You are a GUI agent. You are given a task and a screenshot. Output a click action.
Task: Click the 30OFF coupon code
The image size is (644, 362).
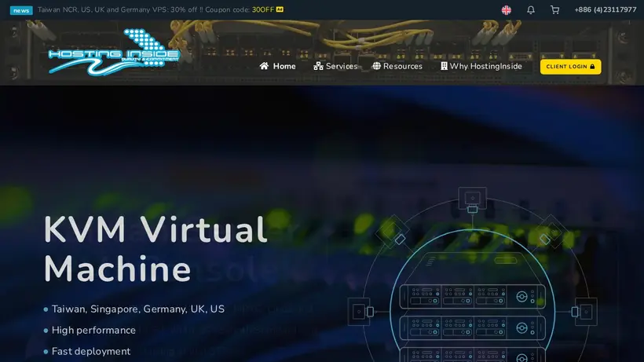click(263, 9)
